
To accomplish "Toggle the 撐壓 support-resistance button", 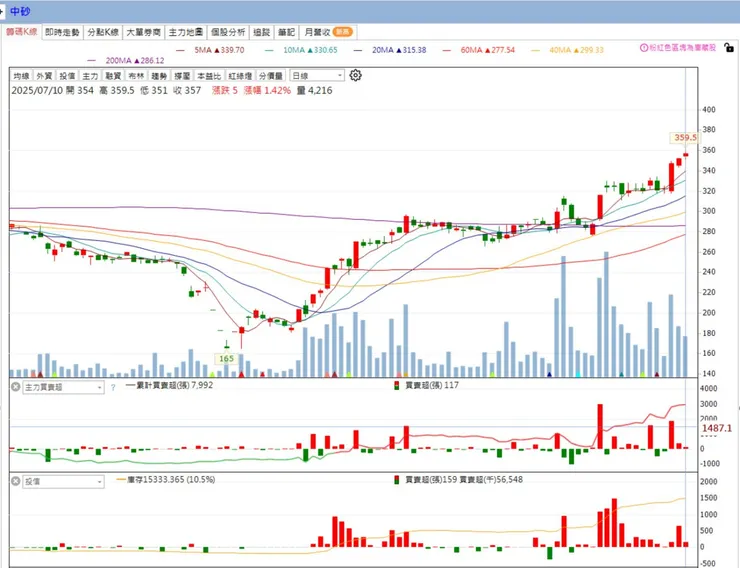I will click(182, 76).
